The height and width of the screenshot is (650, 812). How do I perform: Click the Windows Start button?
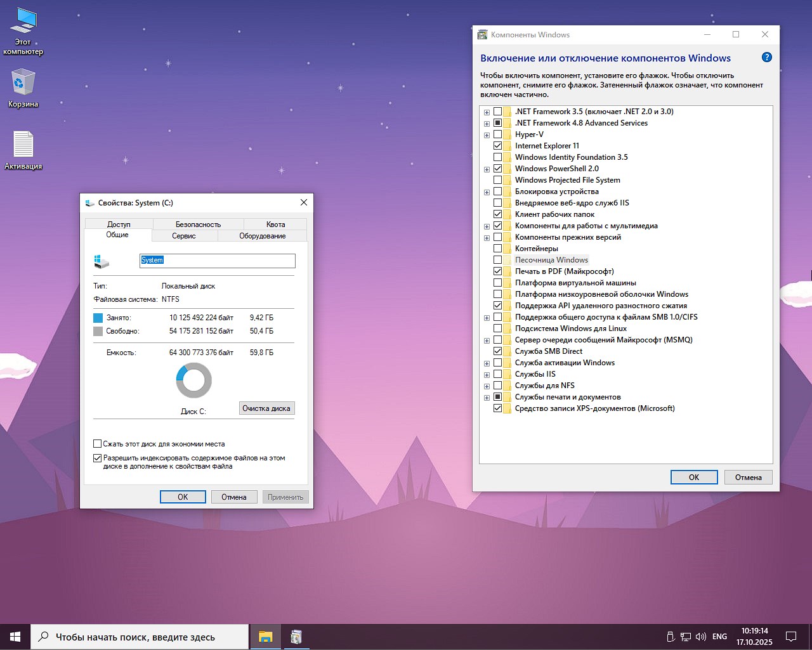coord(15,637)
